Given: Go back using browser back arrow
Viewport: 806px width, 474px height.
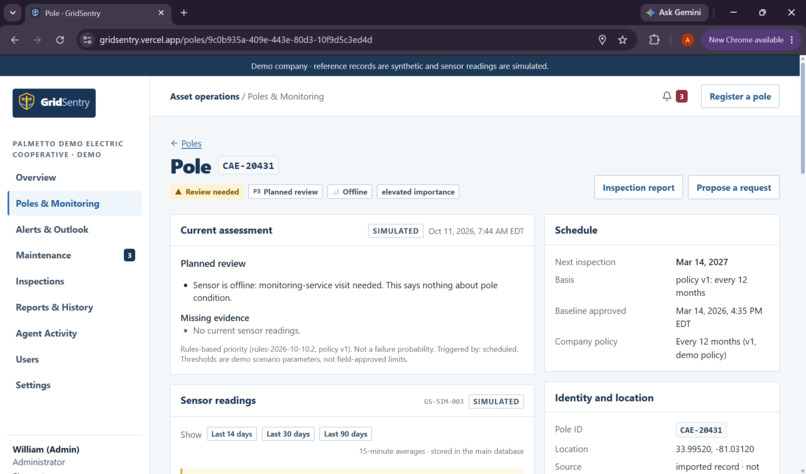Looking at the screenshot, I should point(14,40).
